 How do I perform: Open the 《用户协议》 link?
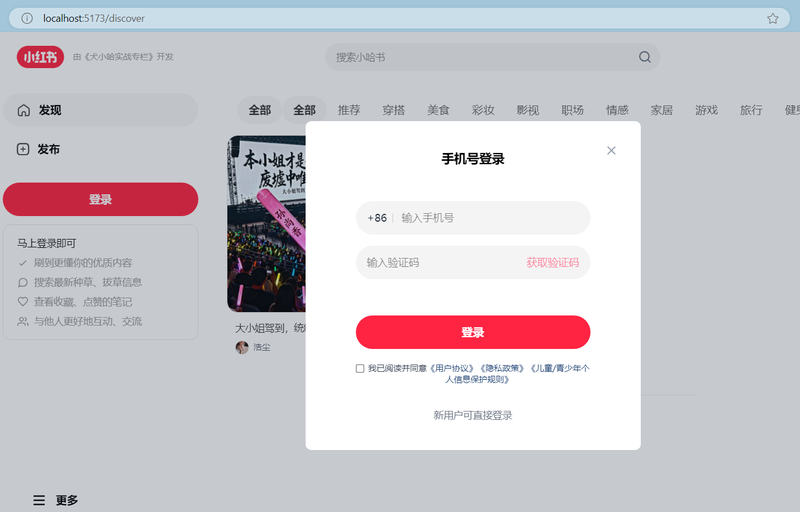tap(452, 368)
